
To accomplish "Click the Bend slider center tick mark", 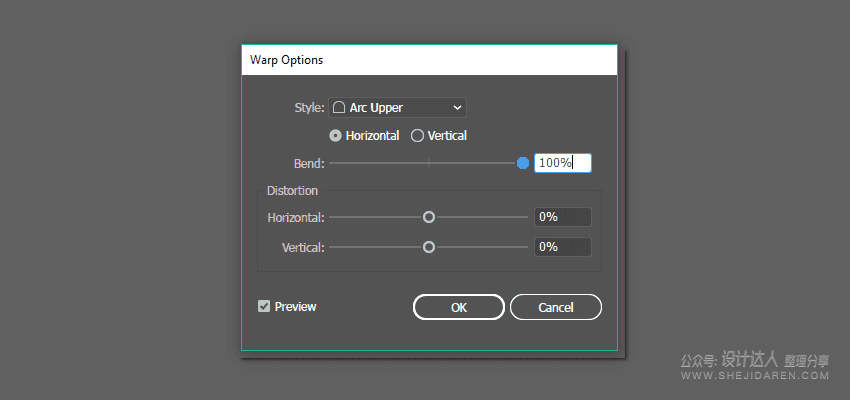I will click(x=429, y=163).
